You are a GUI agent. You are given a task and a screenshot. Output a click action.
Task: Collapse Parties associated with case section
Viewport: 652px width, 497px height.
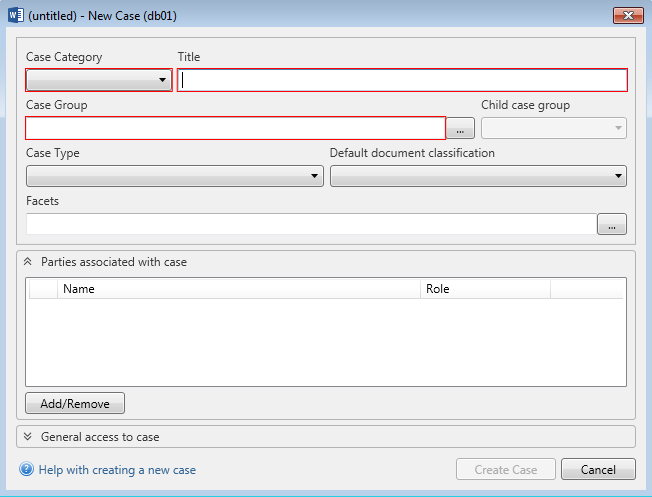click(28, 262)
